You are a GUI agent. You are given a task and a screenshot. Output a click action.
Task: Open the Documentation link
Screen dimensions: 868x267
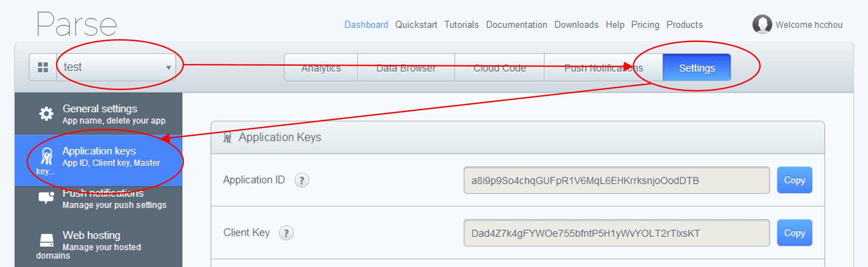point(516,25)
